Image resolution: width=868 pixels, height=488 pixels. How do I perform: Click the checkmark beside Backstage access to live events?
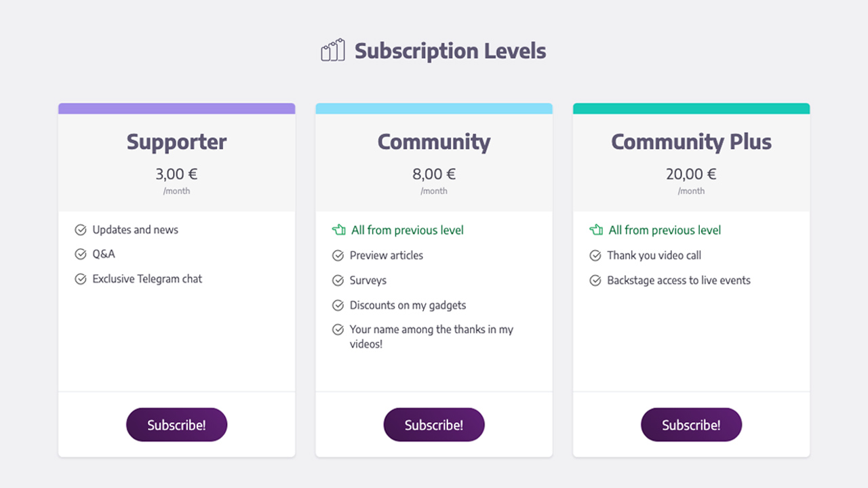point(596,280)
